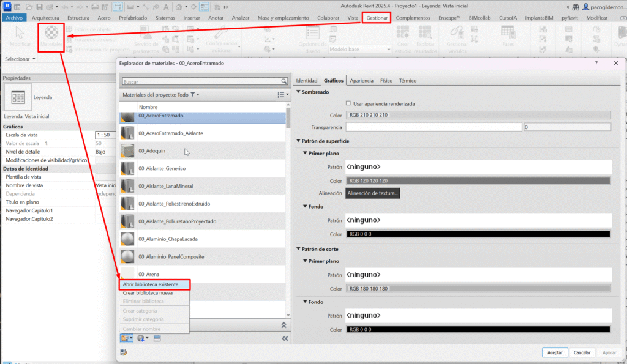Image resolution: width=627 pixels, height=364 pixels.
Task: Click the shading color swatch RGB 210 210 210
Action: (478, 115)
